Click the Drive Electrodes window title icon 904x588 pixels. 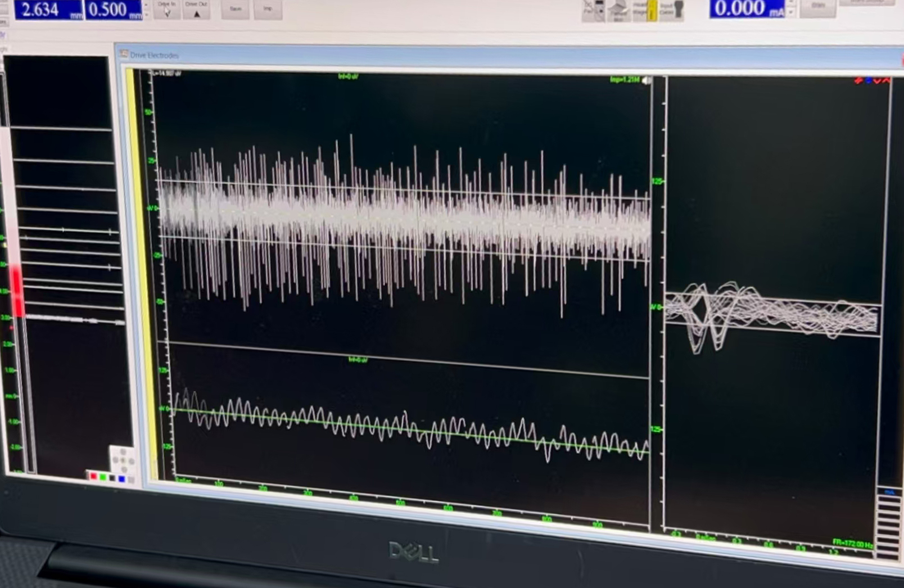pos(124,54)
